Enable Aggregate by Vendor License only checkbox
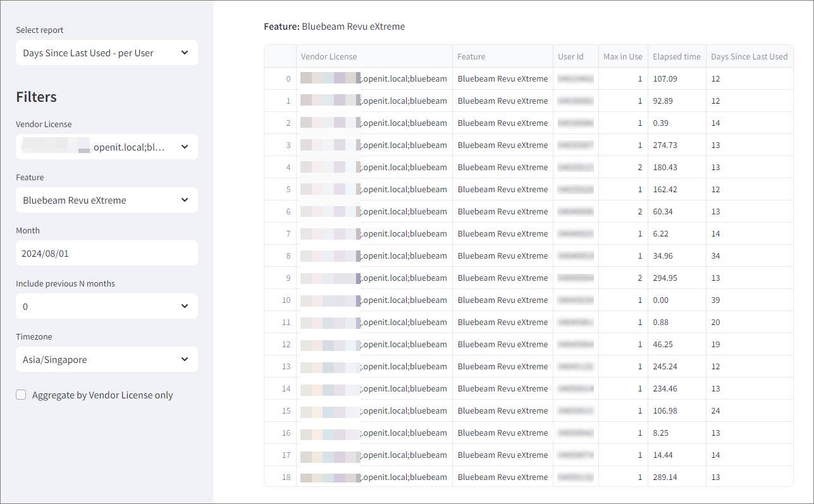814x504 pixels. 21,395
